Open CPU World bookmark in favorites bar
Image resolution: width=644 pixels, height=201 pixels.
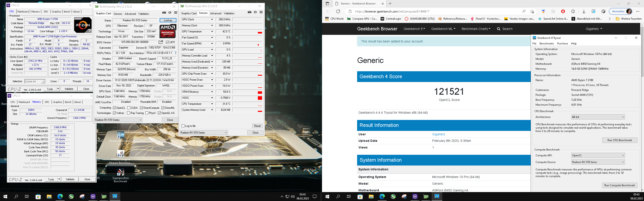334,19
